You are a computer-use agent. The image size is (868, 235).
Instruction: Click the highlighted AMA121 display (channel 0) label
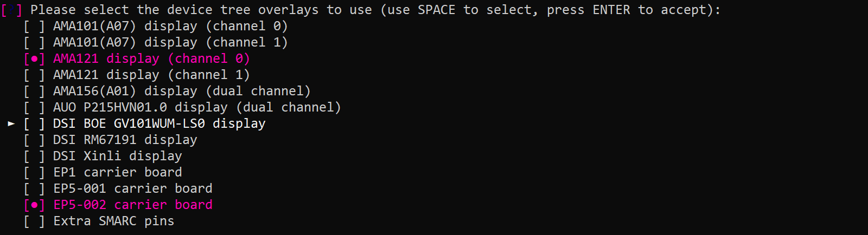pos(151,58)
